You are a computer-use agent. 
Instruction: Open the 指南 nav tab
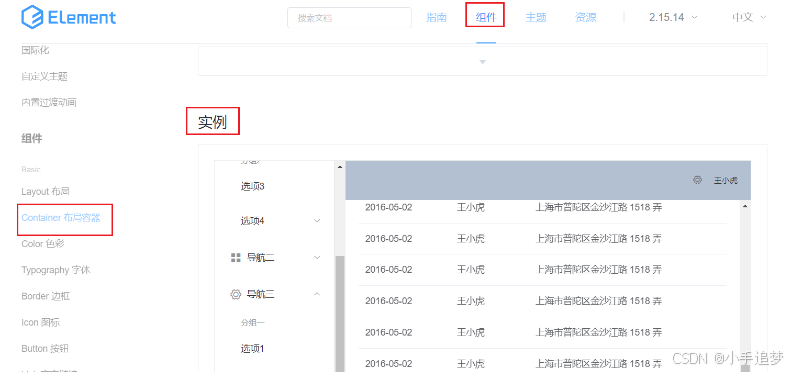(x=436, y=17)
